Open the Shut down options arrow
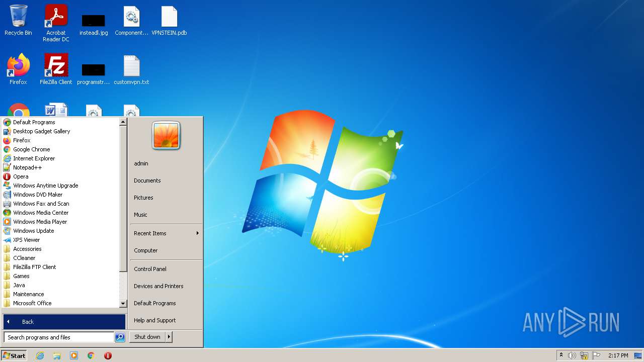 pyautogui.click(x=169, y=337)
